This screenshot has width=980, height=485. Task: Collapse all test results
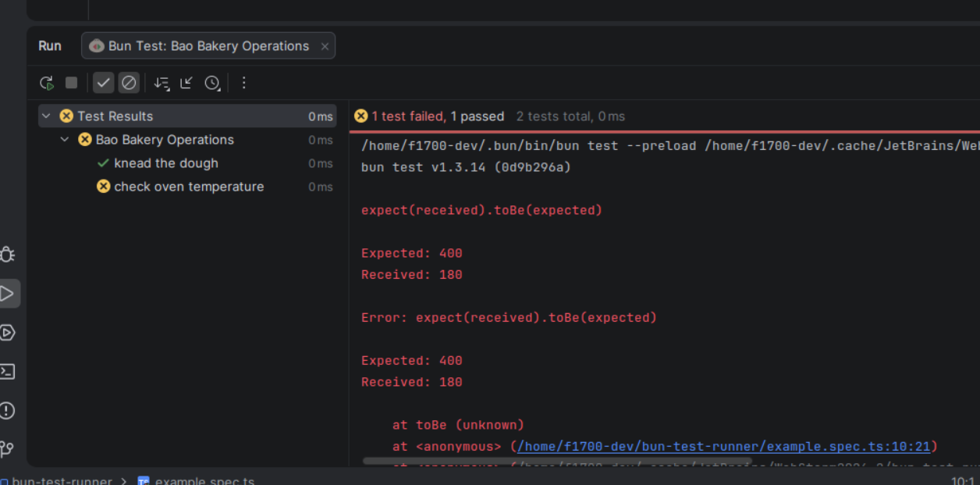click(186, 83)
